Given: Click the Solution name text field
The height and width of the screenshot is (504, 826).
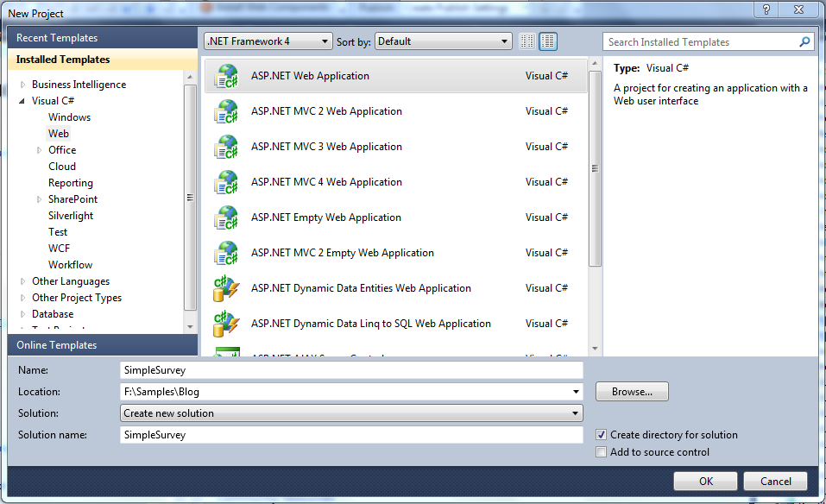Looking at the screenshot, I should [351, 434].
